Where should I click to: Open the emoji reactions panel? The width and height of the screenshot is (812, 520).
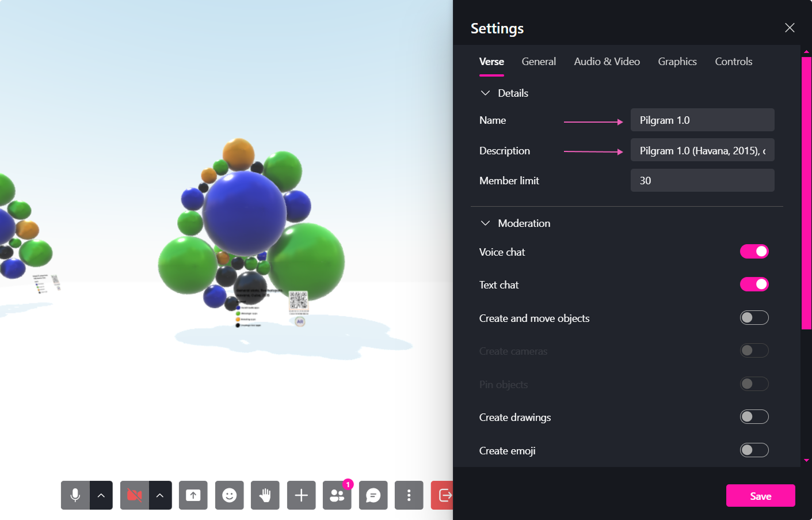tap(229, 495)
